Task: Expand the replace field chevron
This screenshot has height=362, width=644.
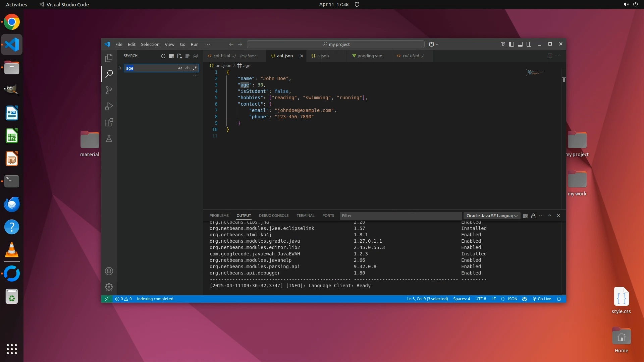Action: point(120,68)
